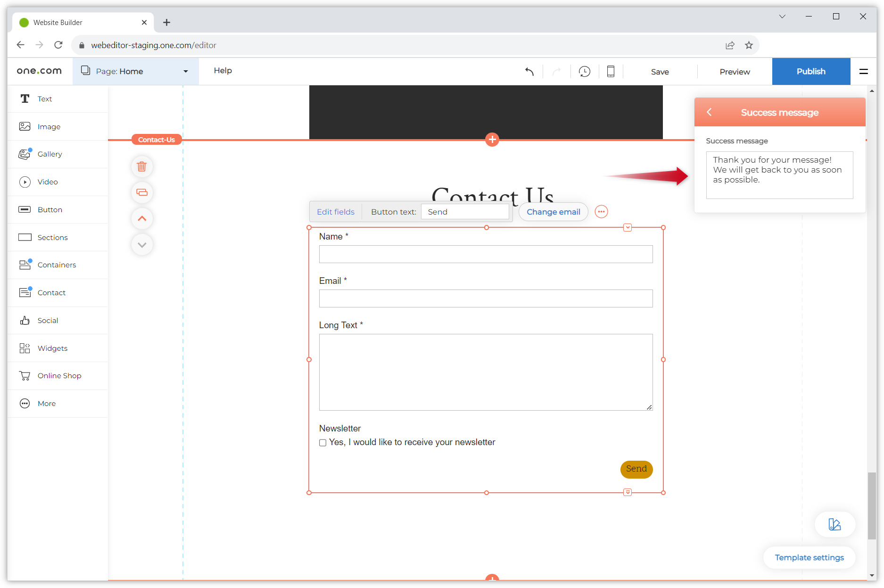This screenshot has height=588, width=884.
Task: Open the version history clock icon
Action: pos(585,72)
